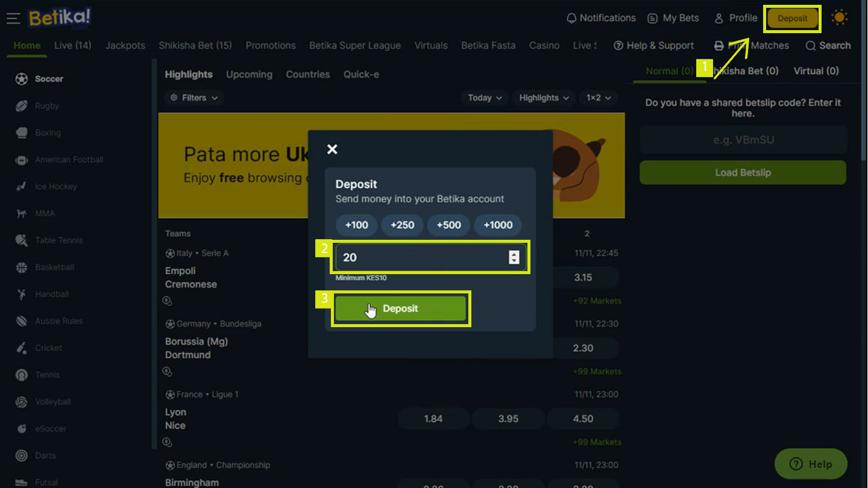This screenshot has height=488, width=868.
Task: Close the Deposit dialog with X
Action: point(332,149)
